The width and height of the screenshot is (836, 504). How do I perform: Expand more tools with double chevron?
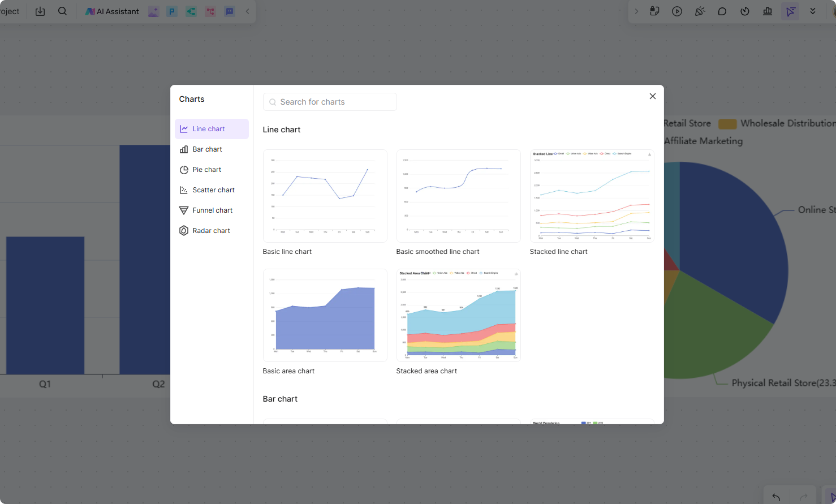coord(813,11)
